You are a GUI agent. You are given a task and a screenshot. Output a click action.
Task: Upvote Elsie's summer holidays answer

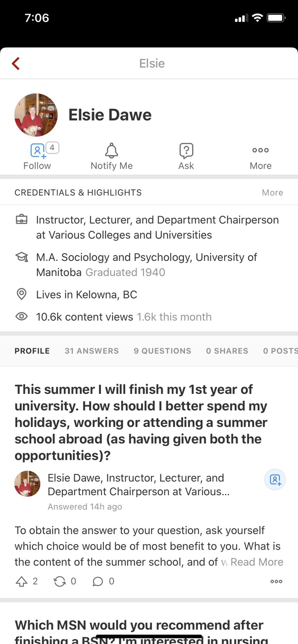21,581
